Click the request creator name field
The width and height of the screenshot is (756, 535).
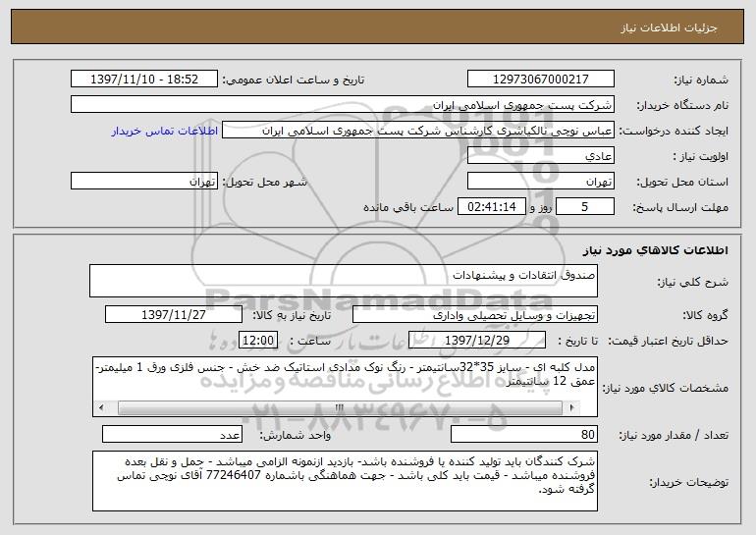click(418, 131)
